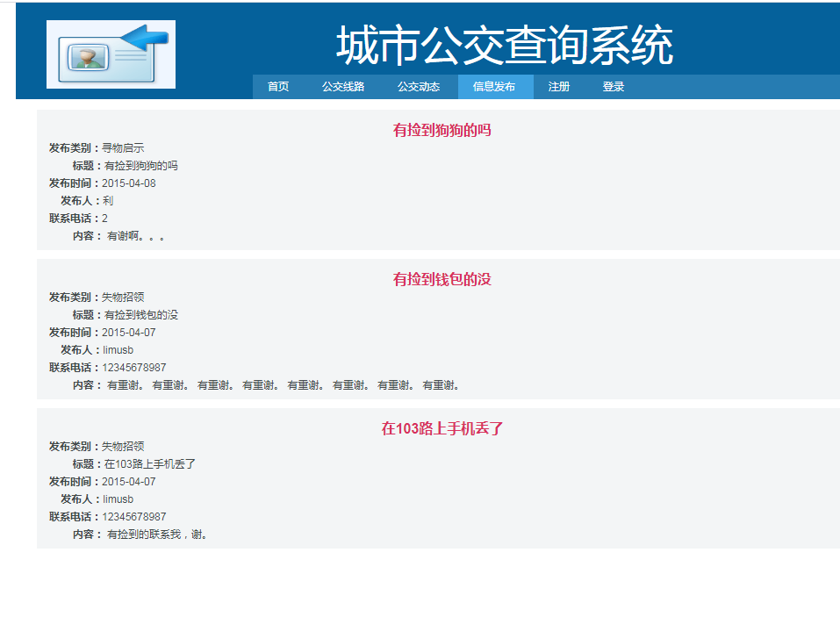Screen dimensions: 840x617
Task: Click the content text 有谢啊。。。
Action: coord(135,236)
